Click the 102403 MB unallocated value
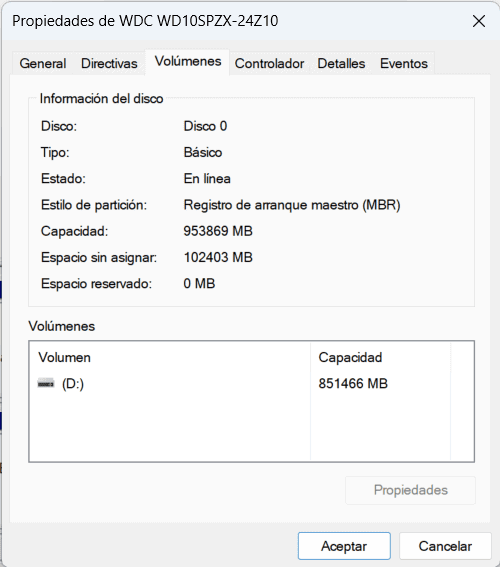 tap(218, 257)
